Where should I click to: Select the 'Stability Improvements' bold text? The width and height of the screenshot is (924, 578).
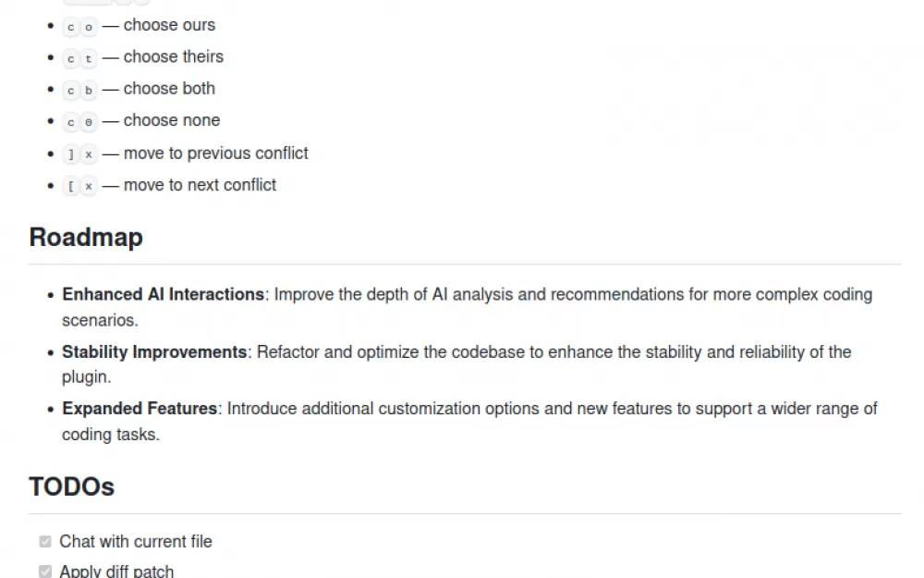[154, 352]
